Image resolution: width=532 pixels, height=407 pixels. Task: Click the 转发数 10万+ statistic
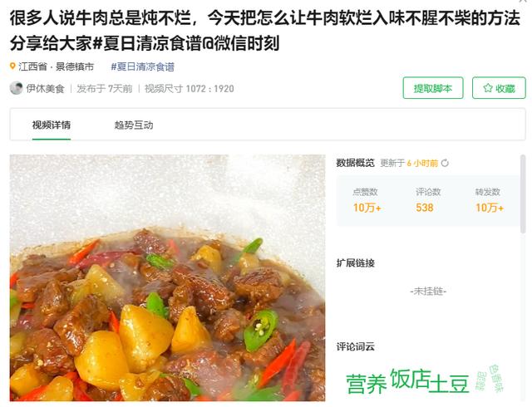click(489, 200)
